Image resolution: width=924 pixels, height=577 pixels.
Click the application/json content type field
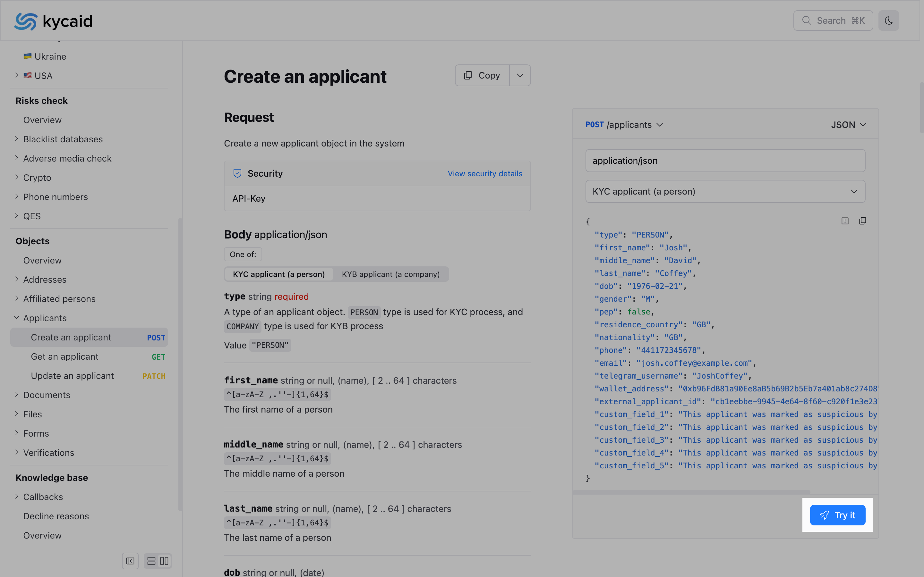[725, 161]
